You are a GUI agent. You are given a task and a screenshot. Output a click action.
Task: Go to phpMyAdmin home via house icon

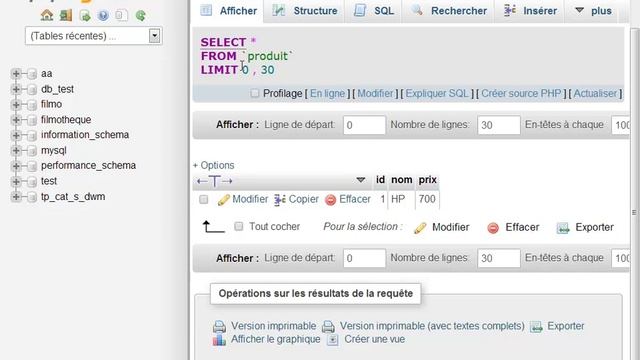click(47, 16)
